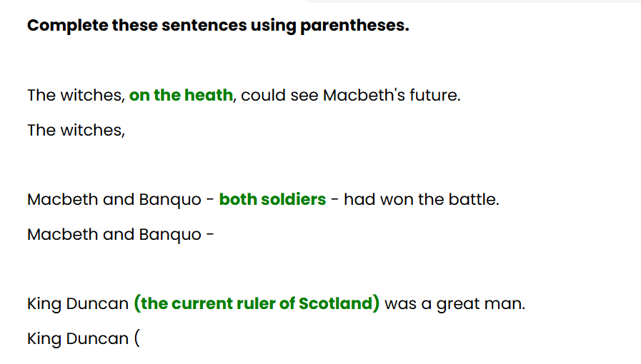The image size is (641, 364).
Task: Select the green phrase 'both soldiers'
Action: (273, 200)
